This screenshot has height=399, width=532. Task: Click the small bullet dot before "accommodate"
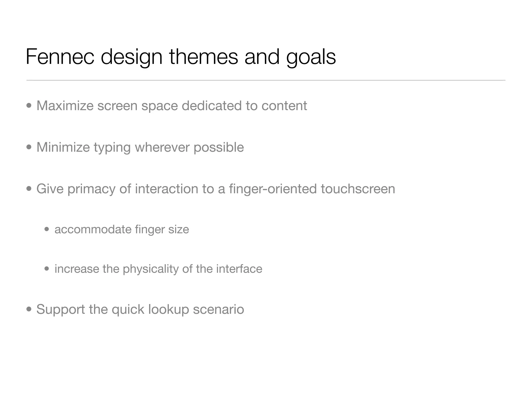click(x=47, y=230)
